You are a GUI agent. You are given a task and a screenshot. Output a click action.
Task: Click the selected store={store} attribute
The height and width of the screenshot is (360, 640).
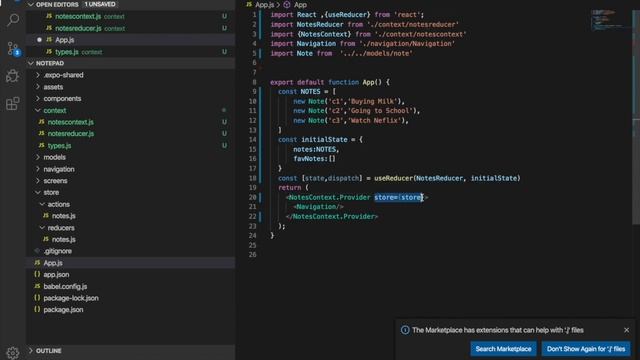point(399,198)
